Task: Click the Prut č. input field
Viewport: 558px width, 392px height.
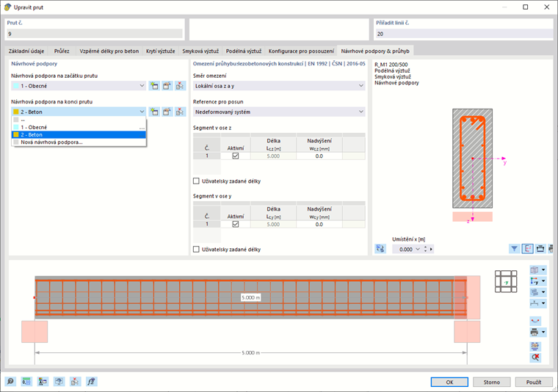Action: tap(94, 34)
